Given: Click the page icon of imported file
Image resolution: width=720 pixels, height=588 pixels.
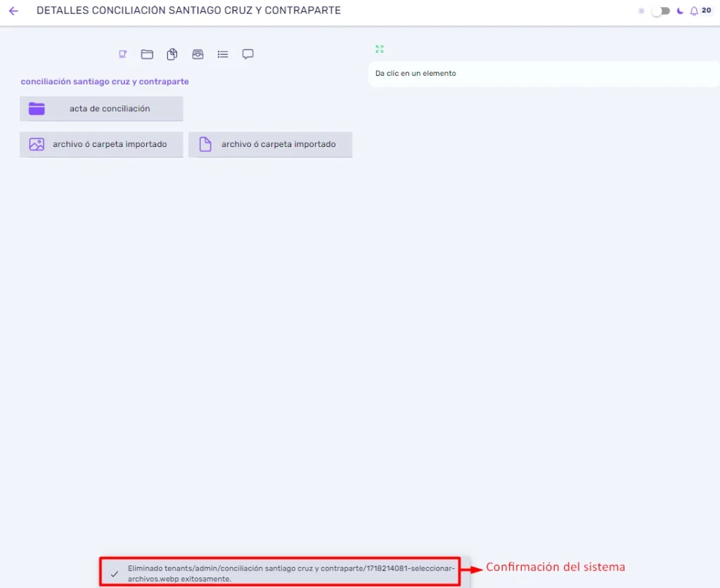Looking at the screenshot, I should click(x=205, y=144).
